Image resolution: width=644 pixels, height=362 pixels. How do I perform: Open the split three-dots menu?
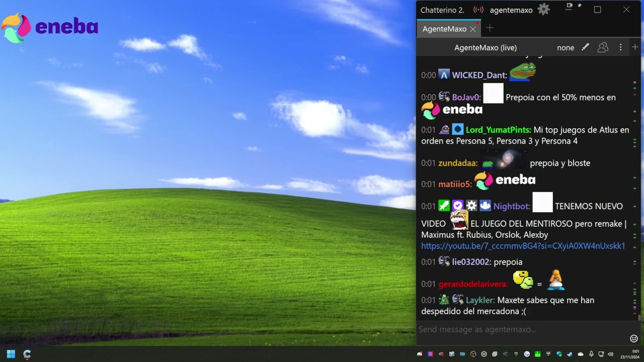620,47
